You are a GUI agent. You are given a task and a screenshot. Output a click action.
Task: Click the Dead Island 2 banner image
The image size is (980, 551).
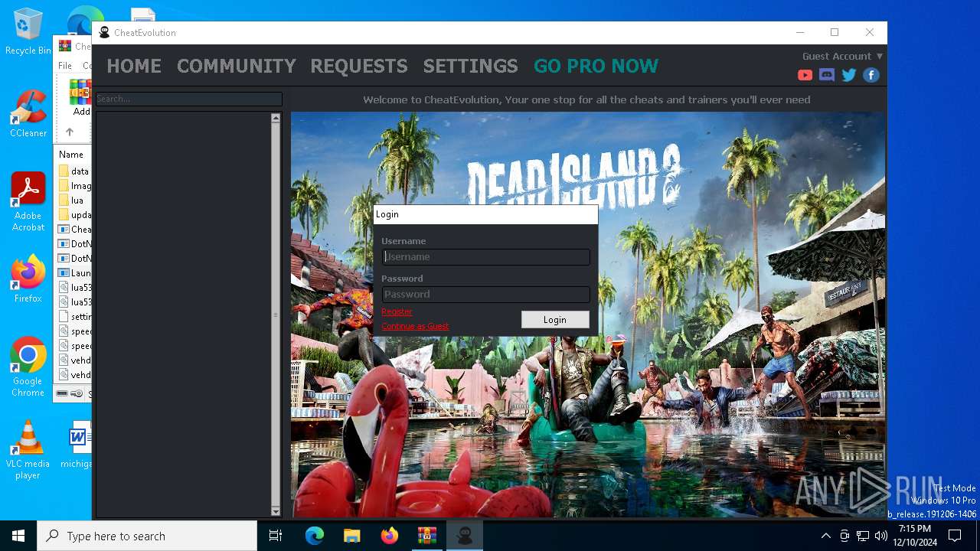click(588, 314)
